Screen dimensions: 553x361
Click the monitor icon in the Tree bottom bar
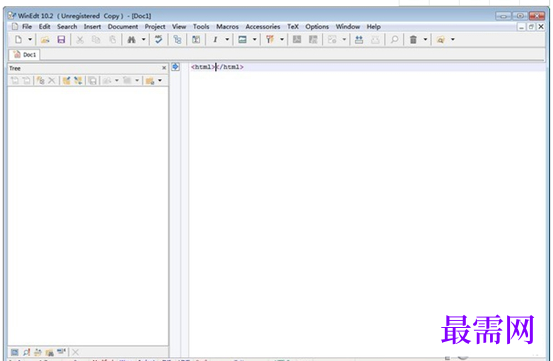point(61,351)
